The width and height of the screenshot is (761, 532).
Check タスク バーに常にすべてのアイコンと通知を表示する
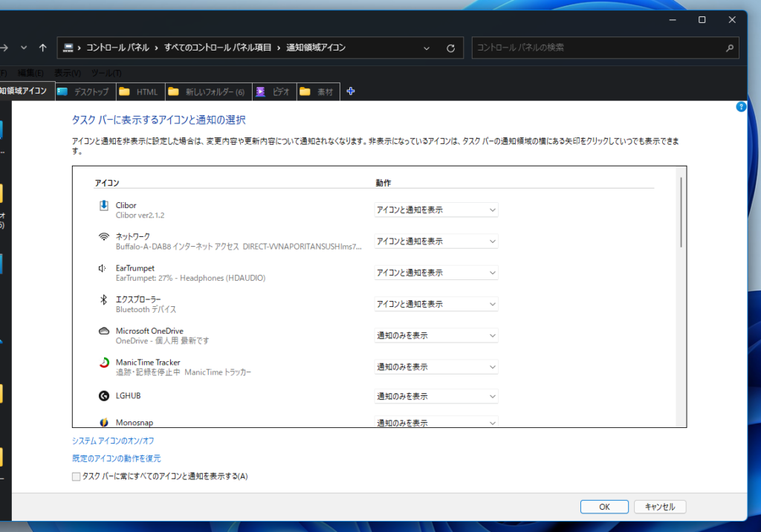pyautogui.click(x=77, y=477)
